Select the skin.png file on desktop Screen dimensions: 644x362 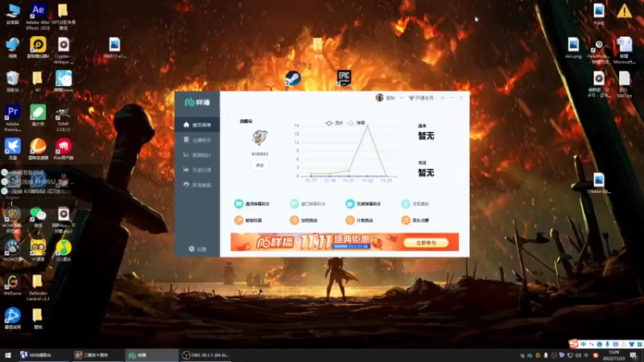coord(573,47)
